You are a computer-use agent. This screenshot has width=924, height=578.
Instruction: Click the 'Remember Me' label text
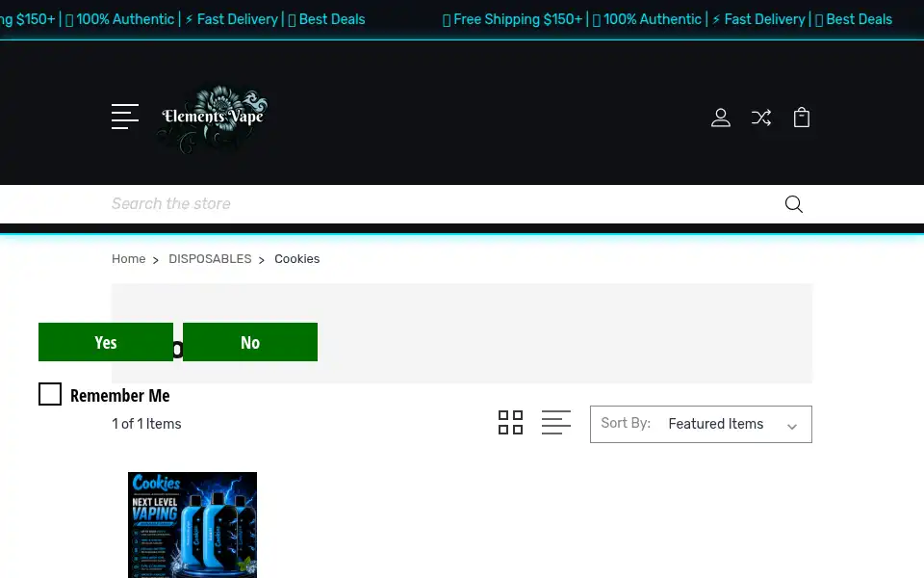pos(119,395)
